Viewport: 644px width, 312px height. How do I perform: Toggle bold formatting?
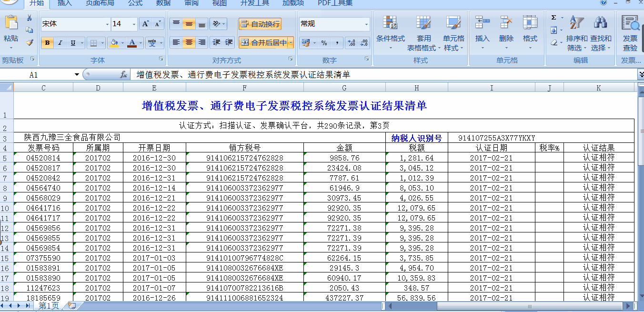pos(47,43)
